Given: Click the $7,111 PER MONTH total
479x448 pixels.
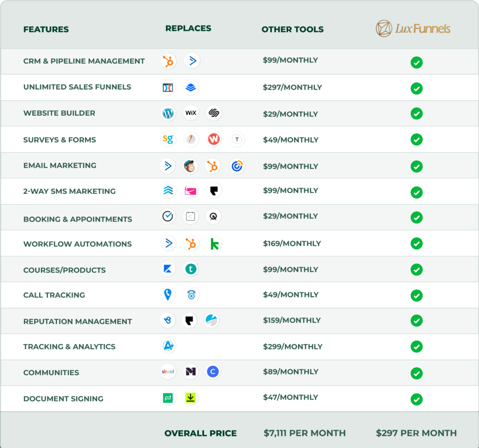Looking at the screenshot, I should (x=305, y=433).
